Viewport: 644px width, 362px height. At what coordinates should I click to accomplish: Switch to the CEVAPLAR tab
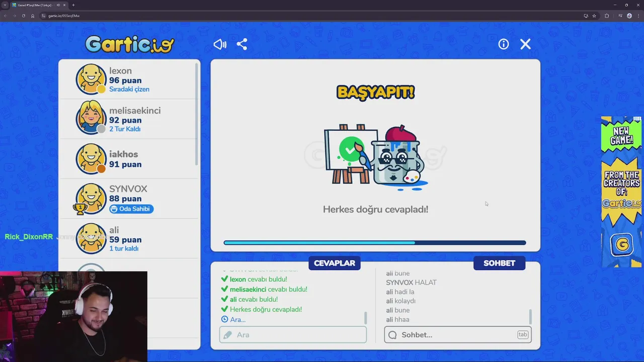pos(335,263)
